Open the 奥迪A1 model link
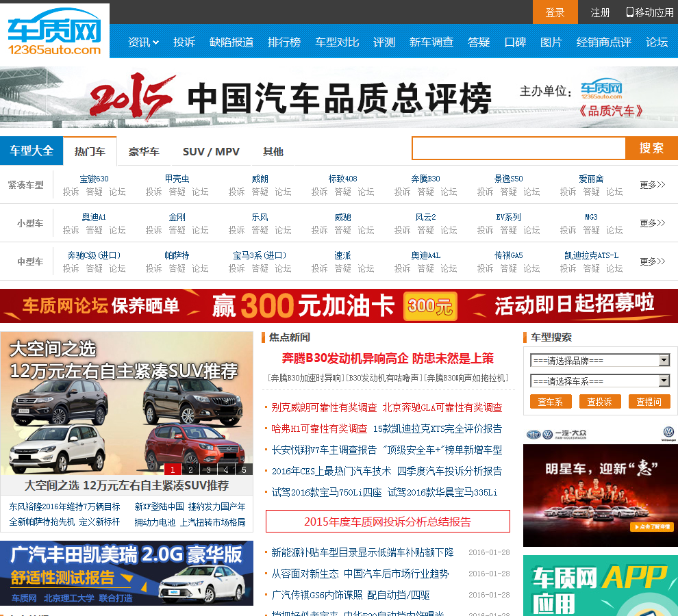The height and width of the screenshot is (616, 678). (x=94, y=217)
